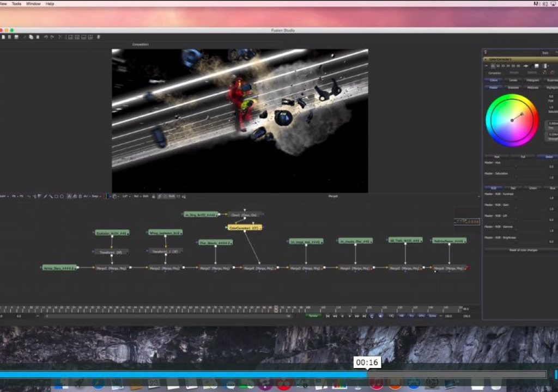This screenshot has height=392, width=558.
Task: Toggle the audio mute speaker icon
Action: (380, 316)
